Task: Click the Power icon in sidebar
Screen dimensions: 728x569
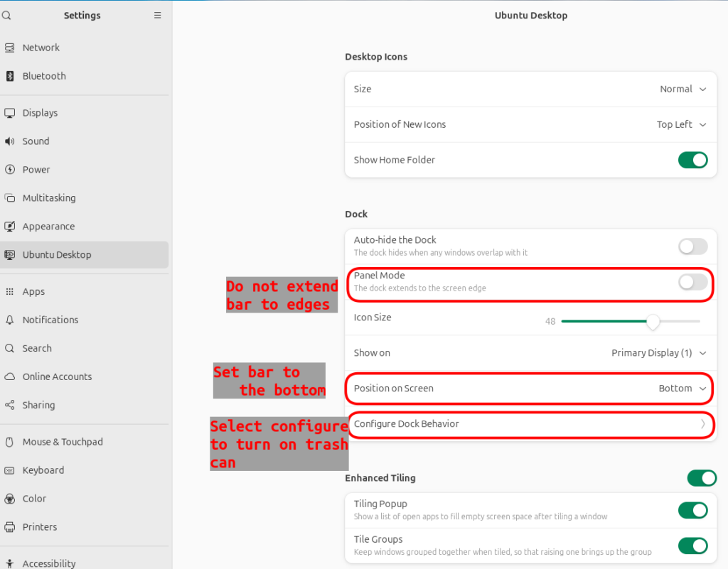Action: click(x=10, y=170)
